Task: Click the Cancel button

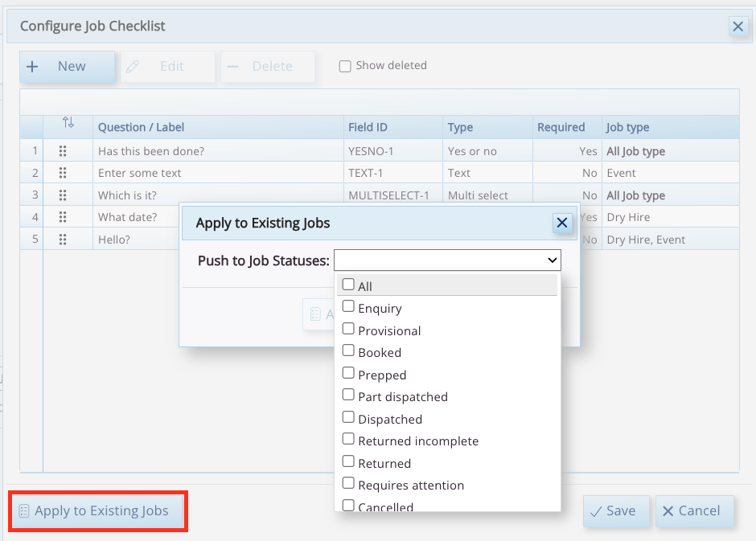Action: coord(695,511)
